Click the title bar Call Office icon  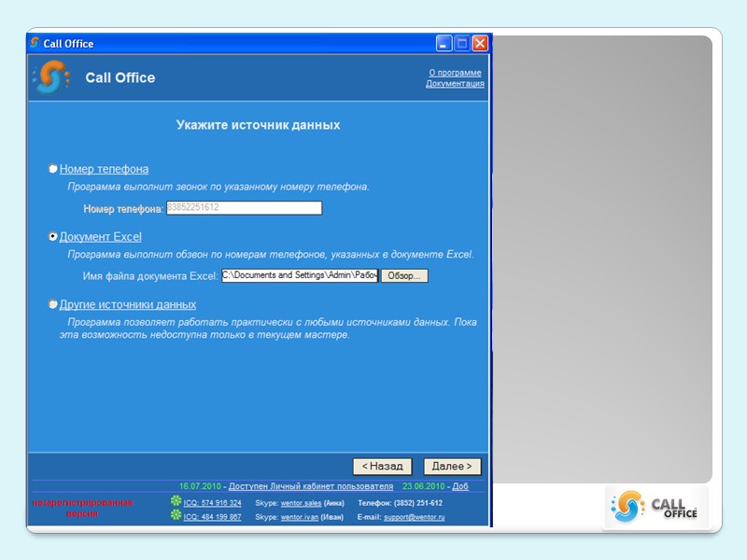coord(35,43)
